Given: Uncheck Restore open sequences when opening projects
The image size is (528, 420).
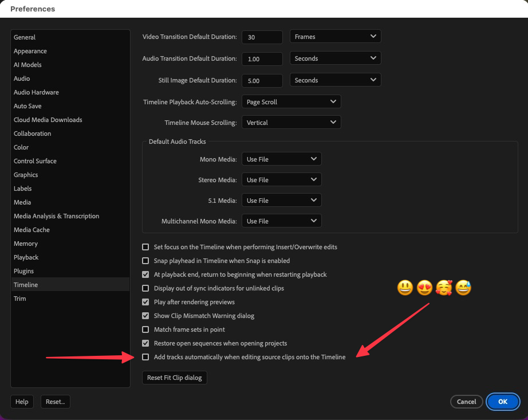Looking at the screenshot, I should (145, 343).
